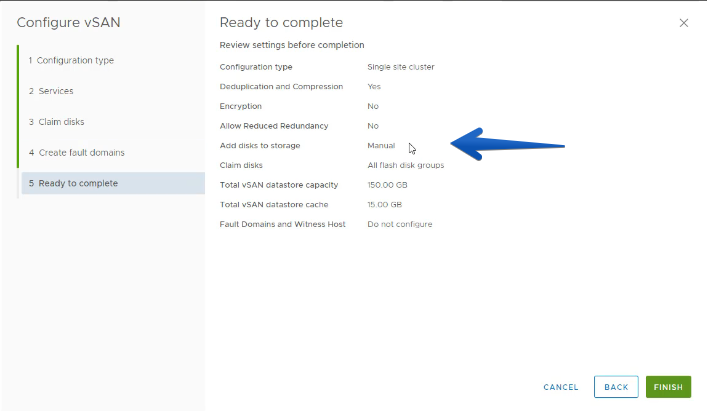
Task: Click the '15.00 GB' cache value
Action: [x=384, y=205]
